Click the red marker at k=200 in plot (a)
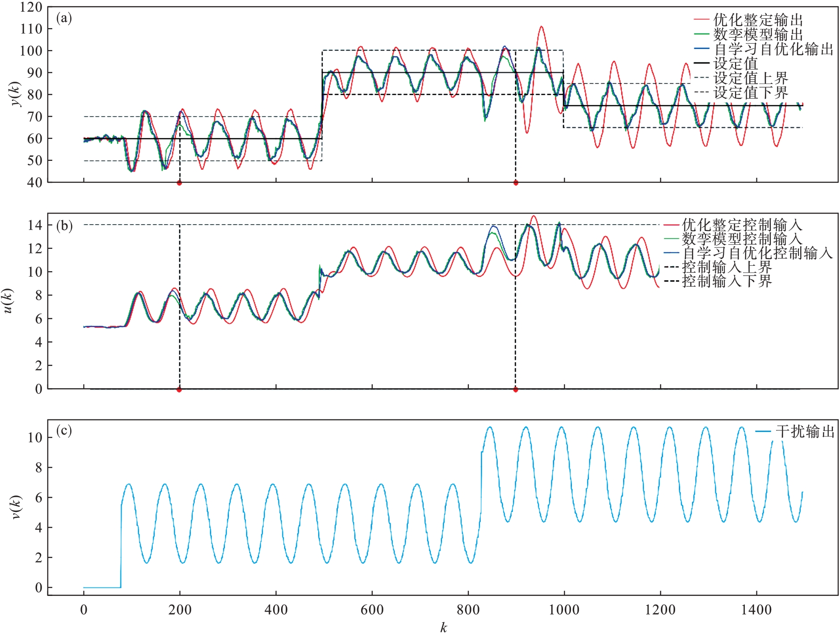The width and height of the screenshot is (840, 633). coord(179,183)
